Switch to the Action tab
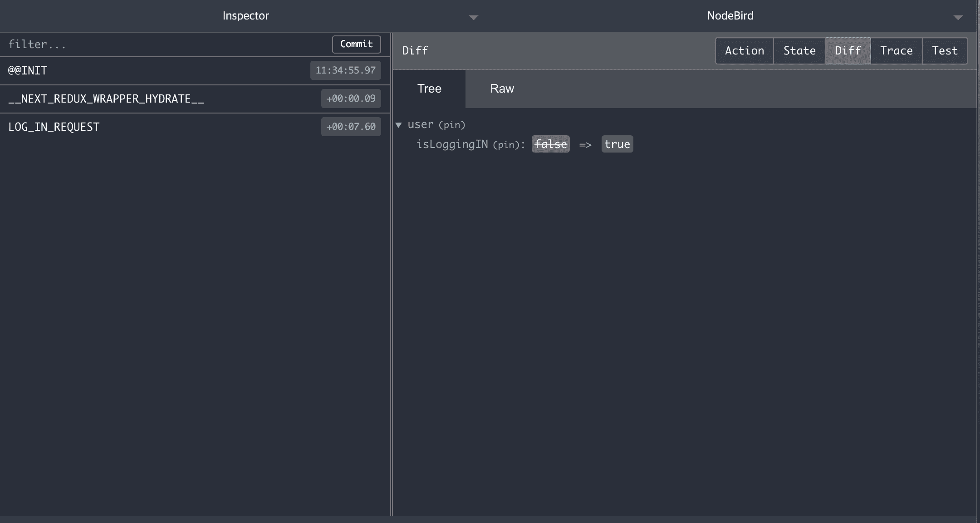Viewport: 980px width, 523px height. 744,50
